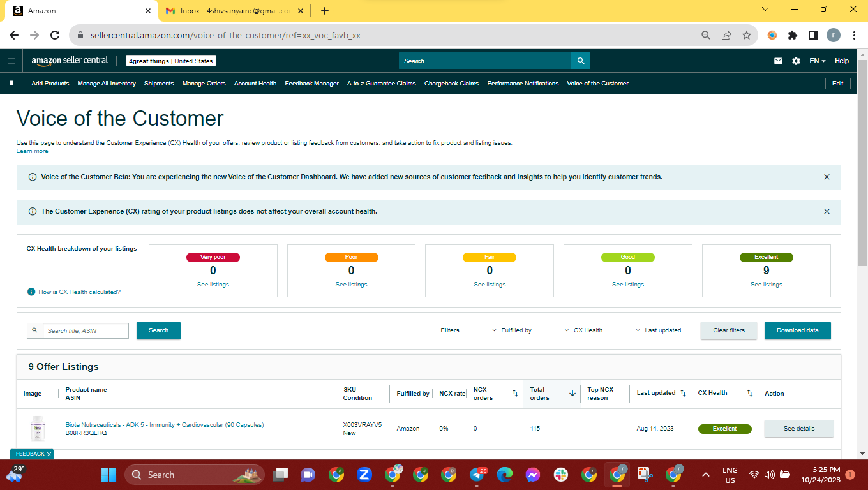This screenshot has height=490, width=868.
Task: Expand the Last updated filter dropdown
Action: [659, 330]
